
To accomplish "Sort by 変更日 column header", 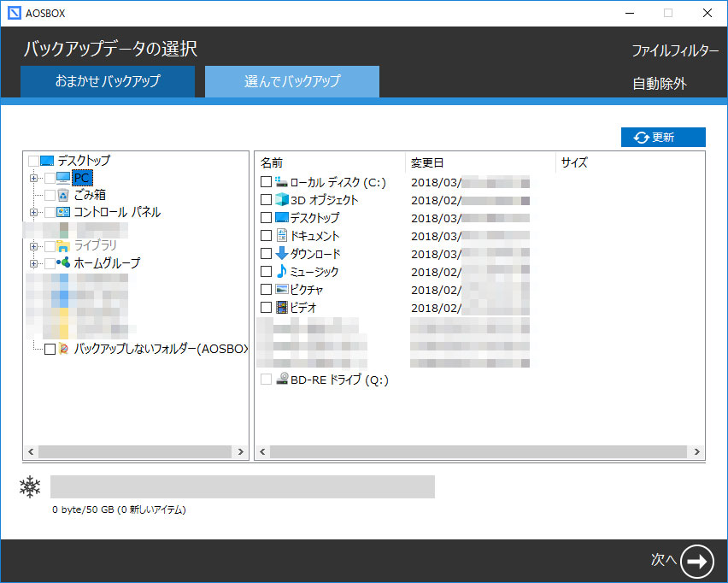I will (x=427, y=162).
